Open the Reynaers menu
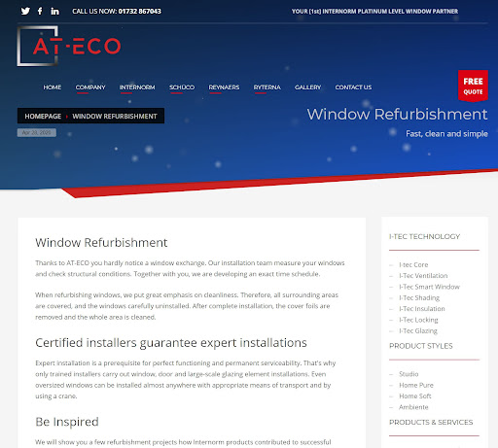This screenshot has width=498, height=448. [224, 87]
